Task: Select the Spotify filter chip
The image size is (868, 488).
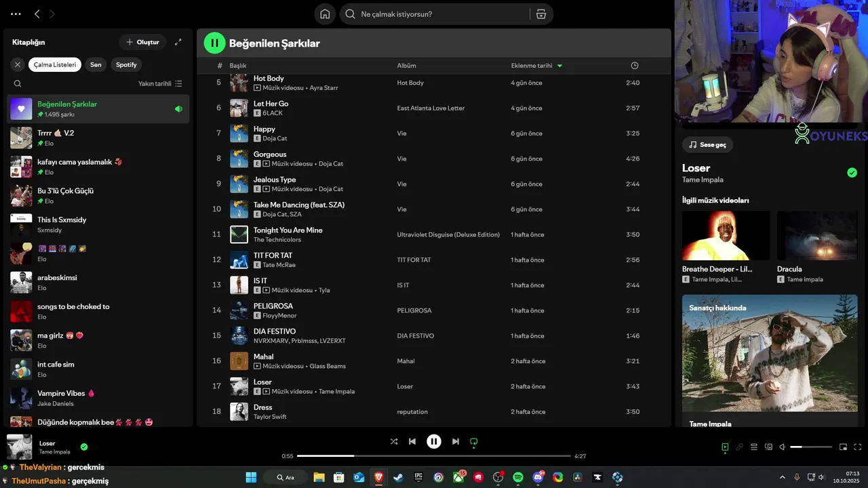Action: pyautogui.click(x=126, y=64)
